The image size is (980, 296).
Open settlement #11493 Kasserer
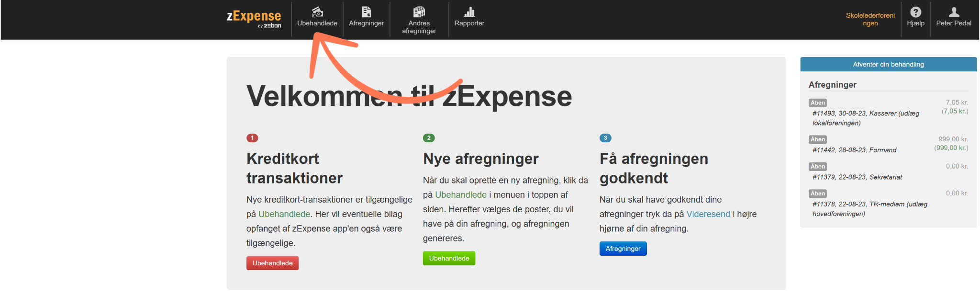coord(866,118)
